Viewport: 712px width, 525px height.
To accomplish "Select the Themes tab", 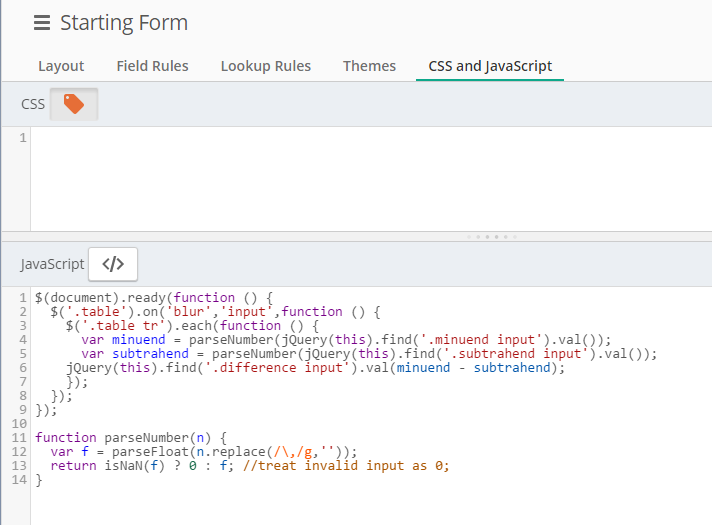I will coord(369,66).
